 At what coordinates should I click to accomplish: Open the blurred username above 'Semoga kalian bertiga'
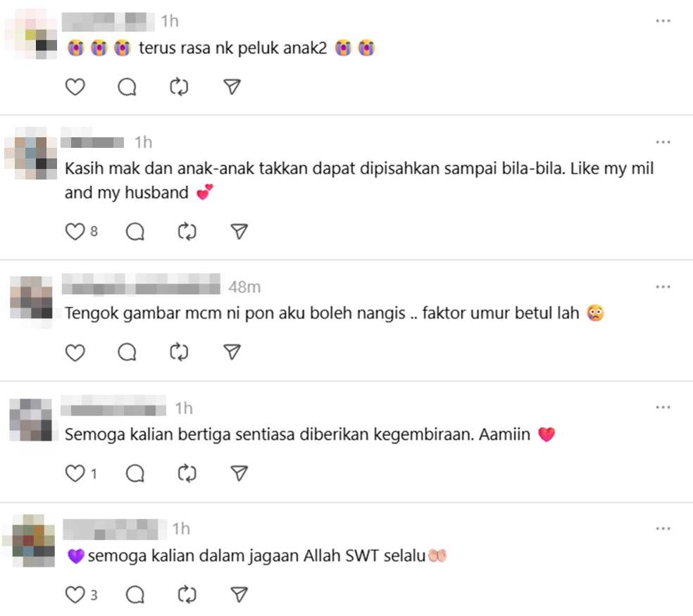pos(113,406)
